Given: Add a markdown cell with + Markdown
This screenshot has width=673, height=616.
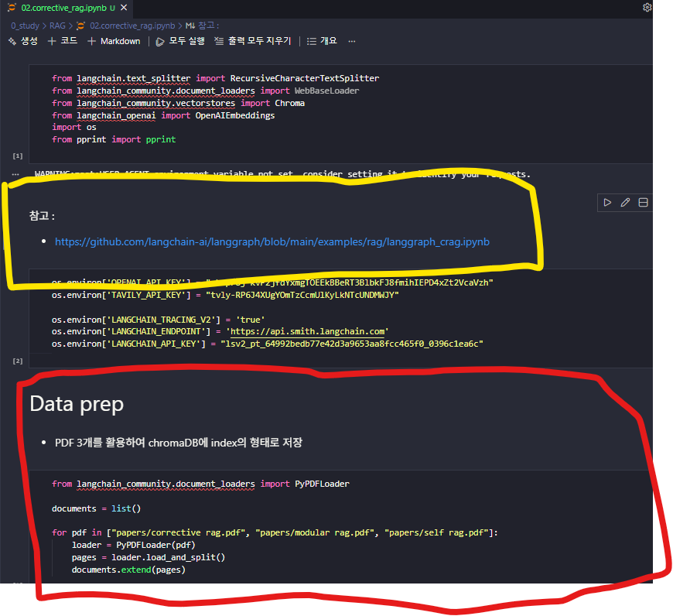Looking at the screenshot, I should coord(114,41).
